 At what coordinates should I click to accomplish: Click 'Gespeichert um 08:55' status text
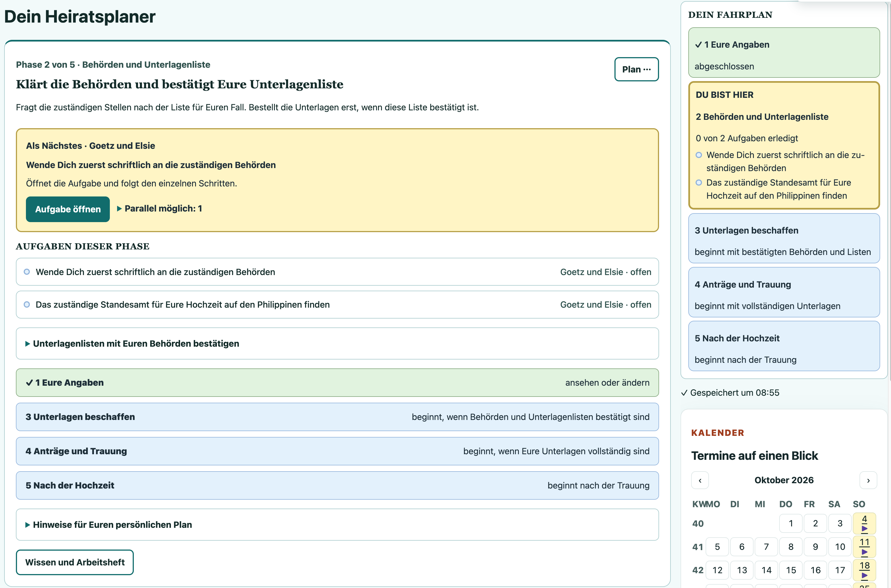tap(730, 393)
